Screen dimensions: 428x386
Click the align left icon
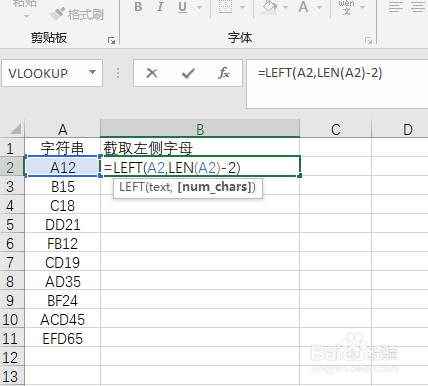pyautogui.click(x=396, y=7)
